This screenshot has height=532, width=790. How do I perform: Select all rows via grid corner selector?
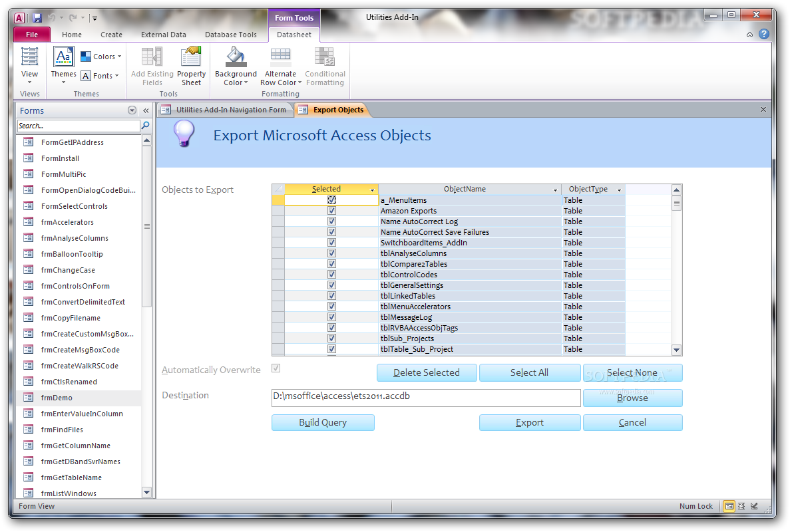278,189
